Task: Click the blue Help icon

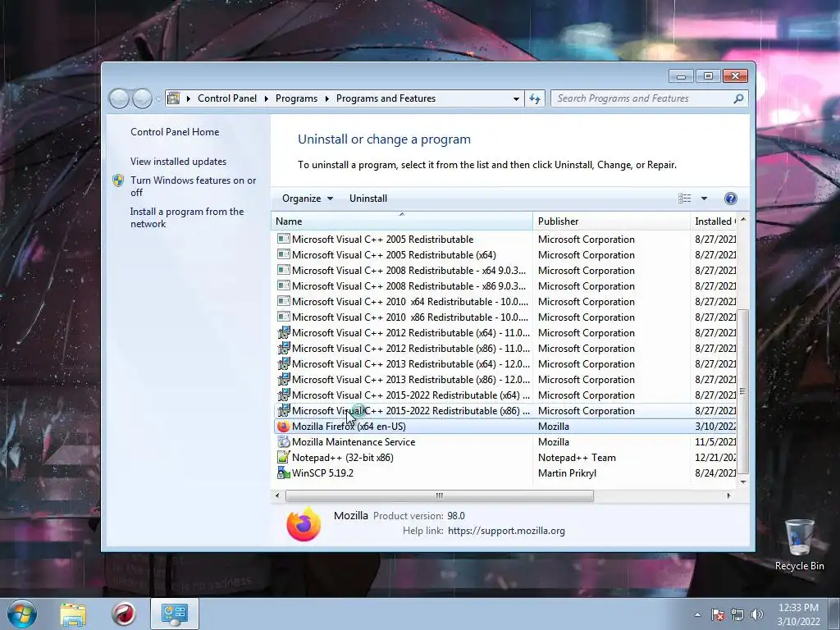Action: 730,199
